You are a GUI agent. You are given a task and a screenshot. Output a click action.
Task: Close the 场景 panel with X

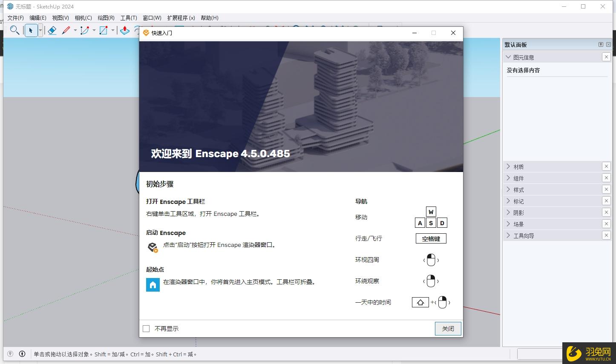coord(606,224)
